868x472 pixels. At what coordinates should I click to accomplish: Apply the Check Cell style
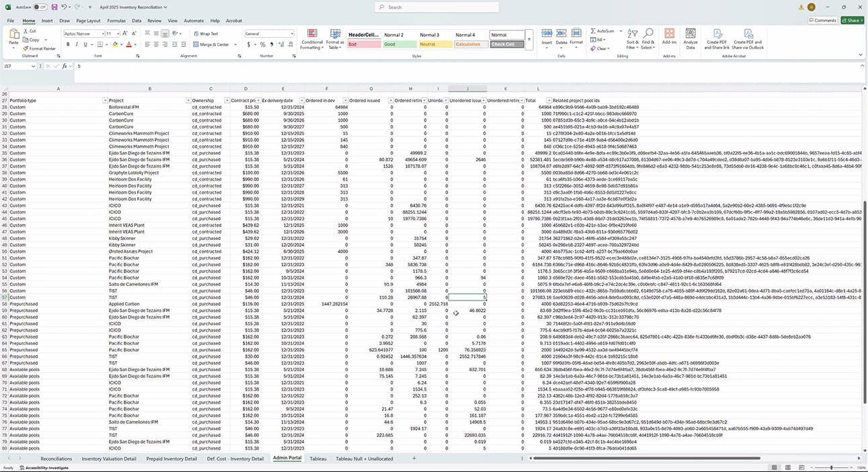[506, 44]
